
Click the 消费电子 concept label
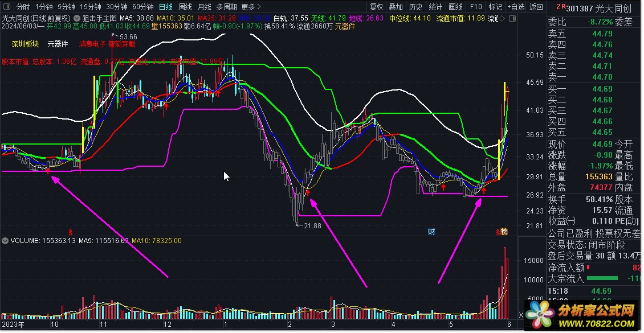pos(93,44)
